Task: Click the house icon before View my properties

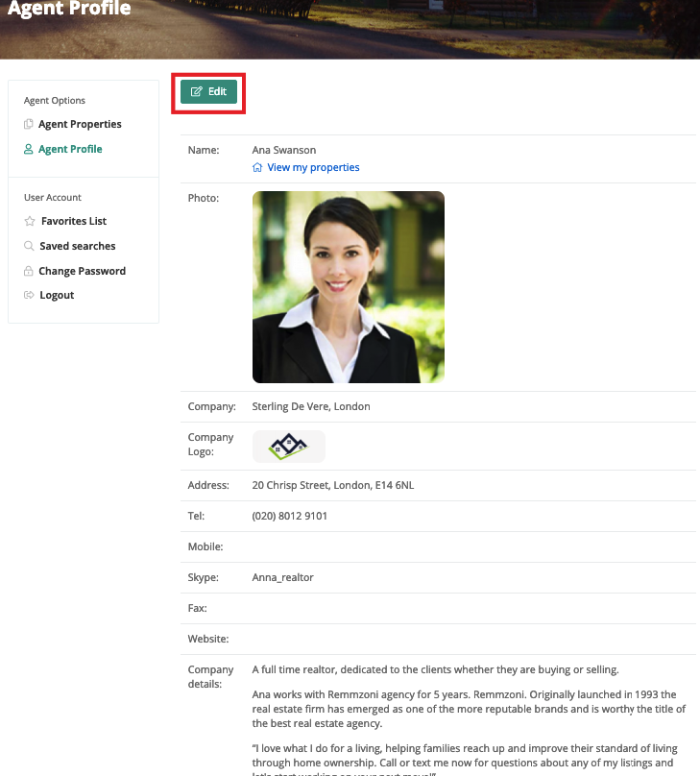Action: click(257, 168)
